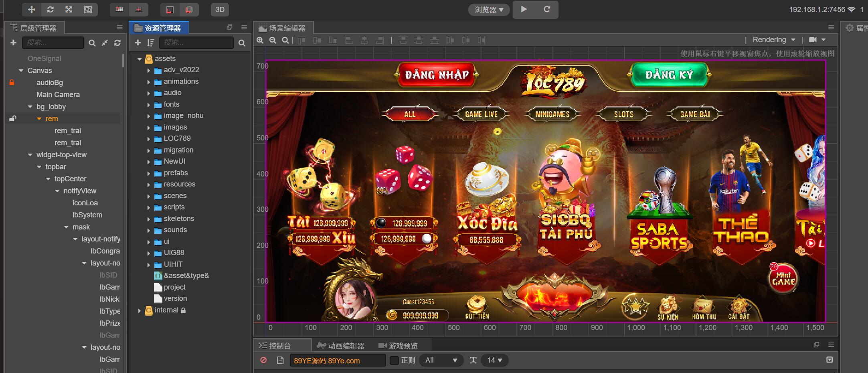Expand the scripts folder
This screenshot has width=868, height=373.
(148, 208)
